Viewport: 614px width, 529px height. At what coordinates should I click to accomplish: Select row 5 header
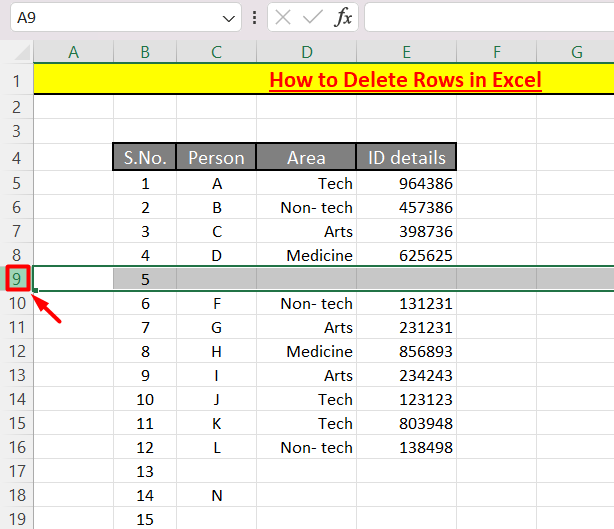click(x=16, y=183)
